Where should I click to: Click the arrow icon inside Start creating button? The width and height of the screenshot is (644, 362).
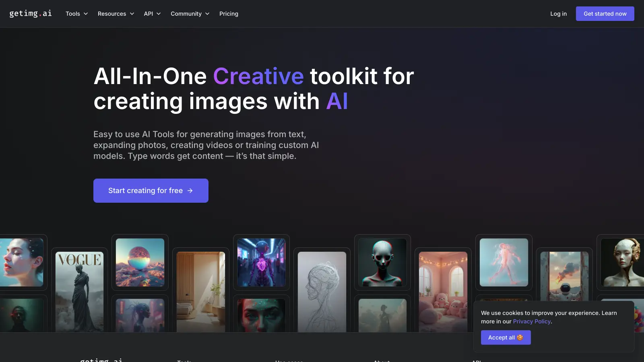click(190, 191)
